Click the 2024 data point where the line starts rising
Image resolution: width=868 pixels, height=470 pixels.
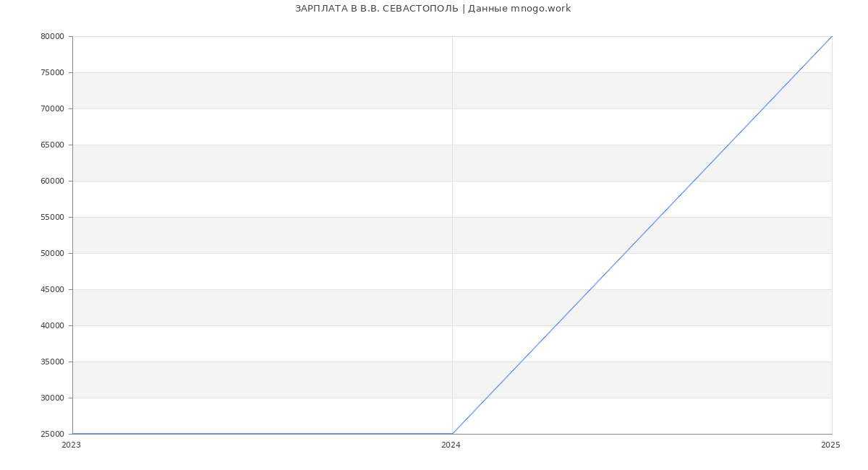452,434
